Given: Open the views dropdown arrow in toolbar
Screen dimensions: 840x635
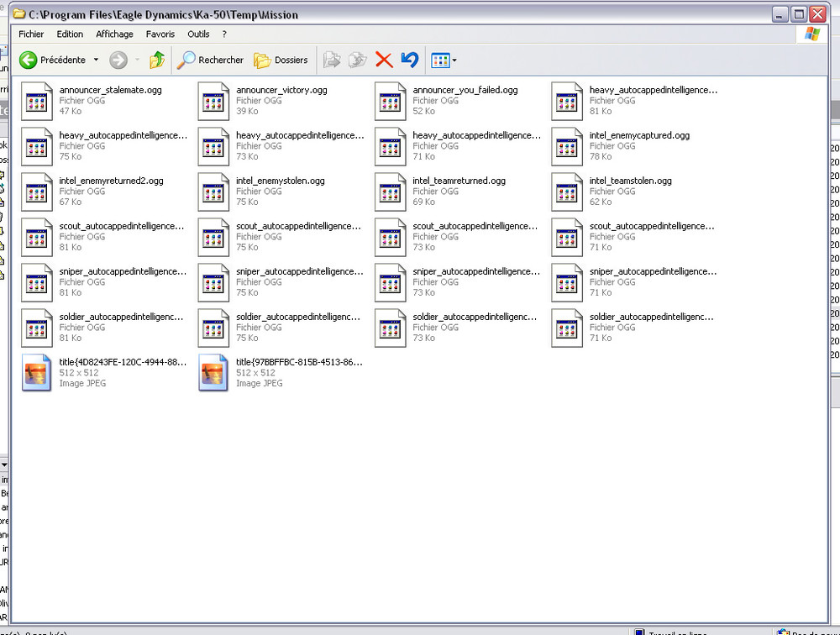Looking at the screenshot, I should (454, 60).
